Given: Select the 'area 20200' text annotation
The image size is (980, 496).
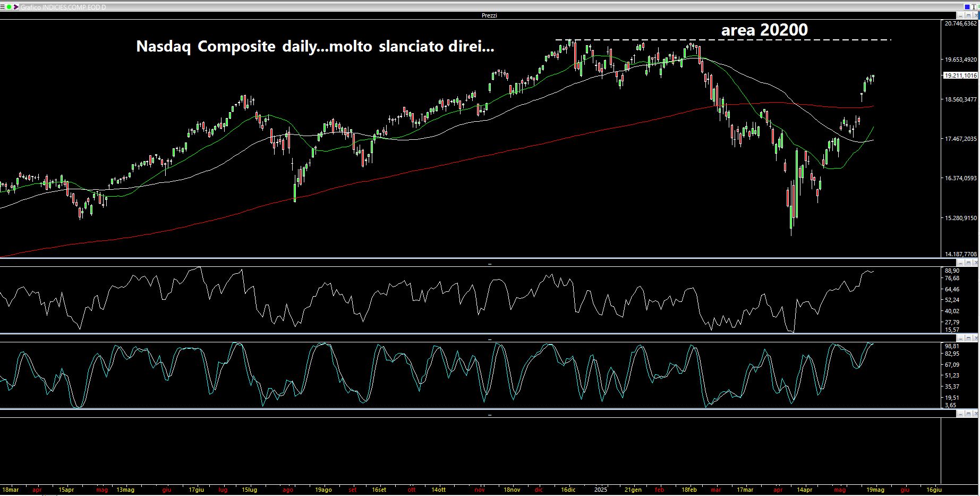Looking at the screenshot, I should click(x=764, y=30).
